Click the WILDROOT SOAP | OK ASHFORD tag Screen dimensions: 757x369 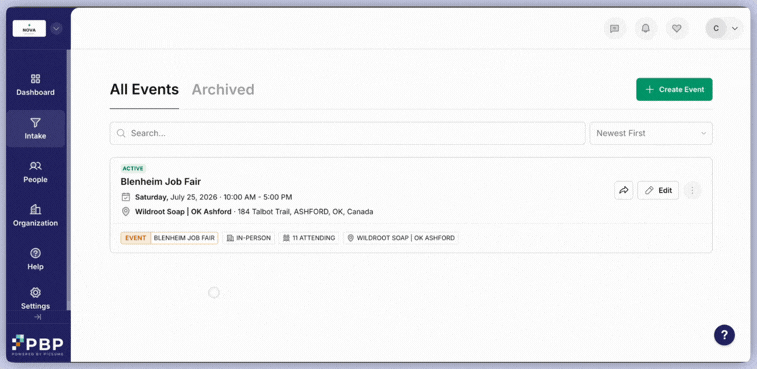point(401,238)
